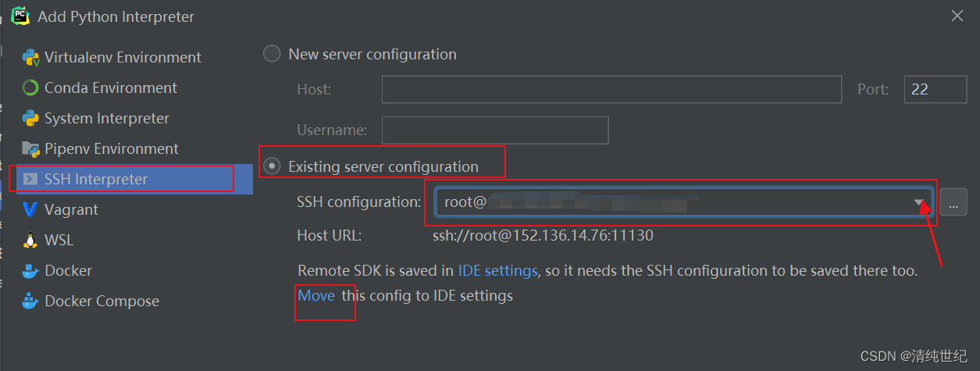Click the 'Host URL:' label
This screenshot has width=980, height=371.
pos(330,235)
